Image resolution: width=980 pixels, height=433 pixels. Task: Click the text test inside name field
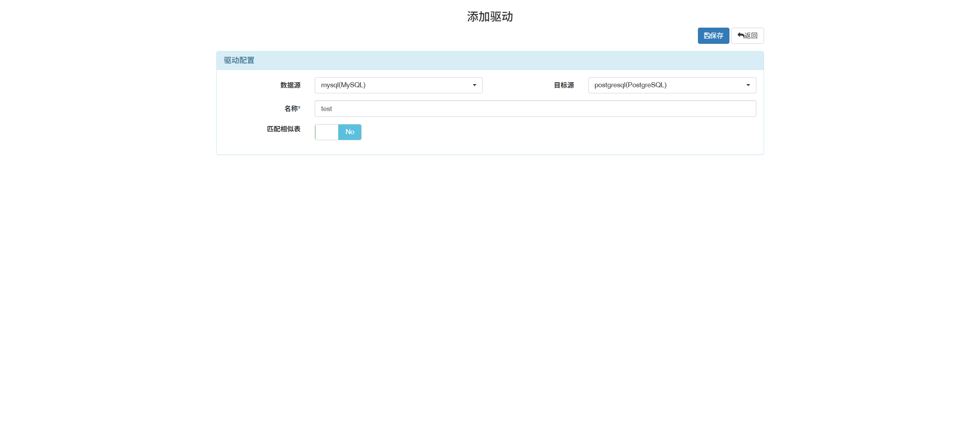(326, 109)
